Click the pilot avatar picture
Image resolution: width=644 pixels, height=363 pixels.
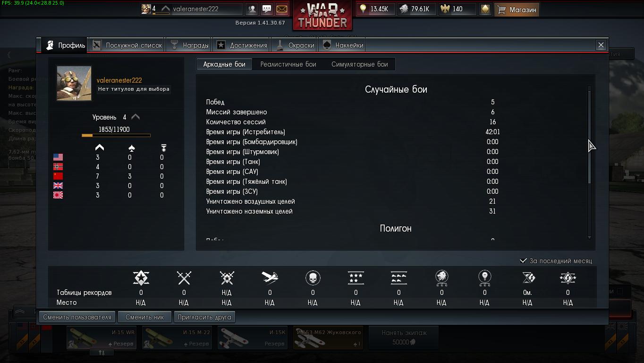point(74,83)
